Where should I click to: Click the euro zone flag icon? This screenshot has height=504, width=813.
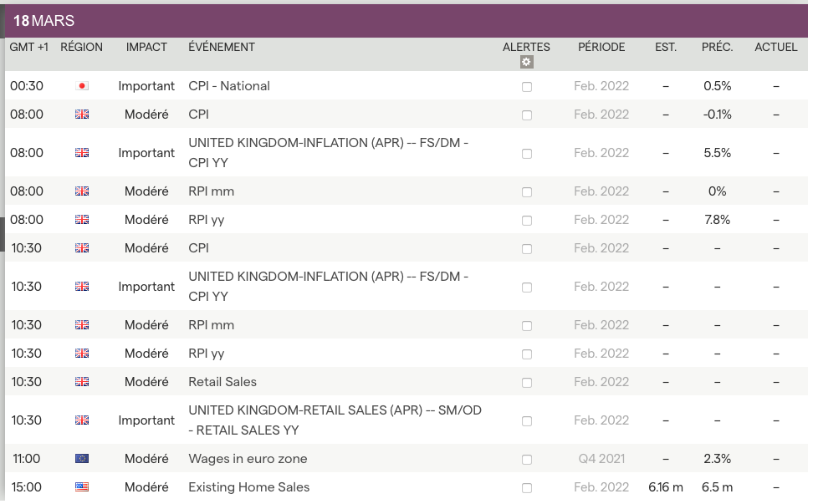(82, 459)
